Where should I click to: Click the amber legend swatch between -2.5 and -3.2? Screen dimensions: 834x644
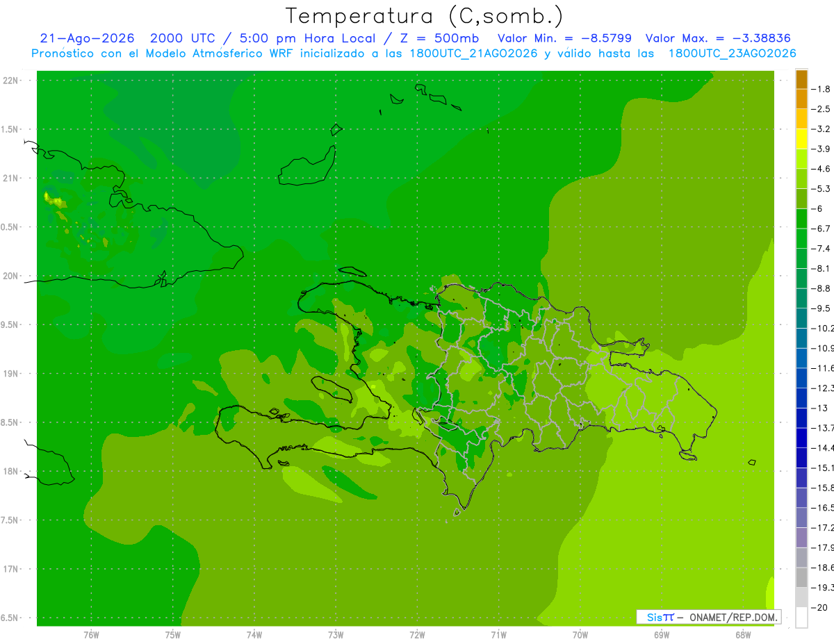click(801, 119)
